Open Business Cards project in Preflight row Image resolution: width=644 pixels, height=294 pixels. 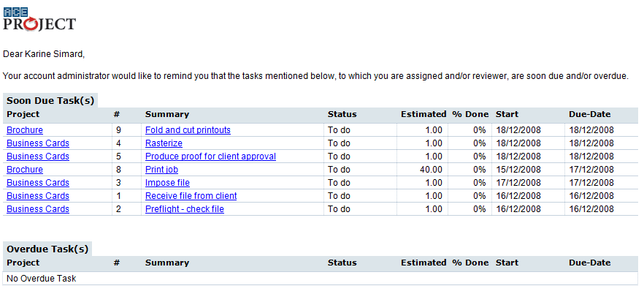click(38, 209)
